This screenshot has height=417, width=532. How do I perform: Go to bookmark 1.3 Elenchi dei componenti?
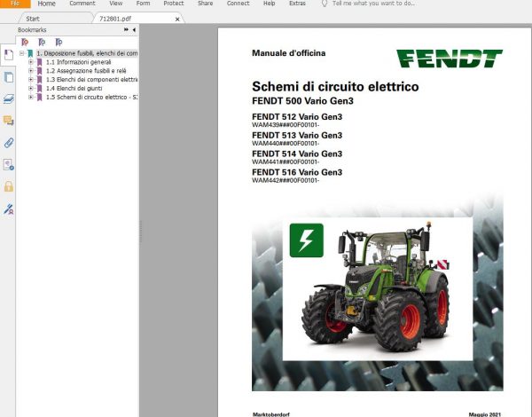coord(91,80)
